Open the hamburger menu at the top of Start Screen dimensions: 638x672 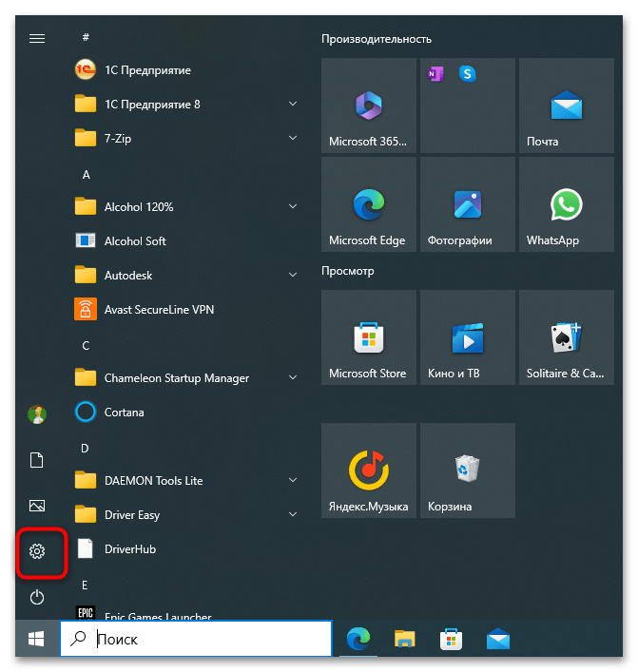pyautogui.click(x=37, y=39)
